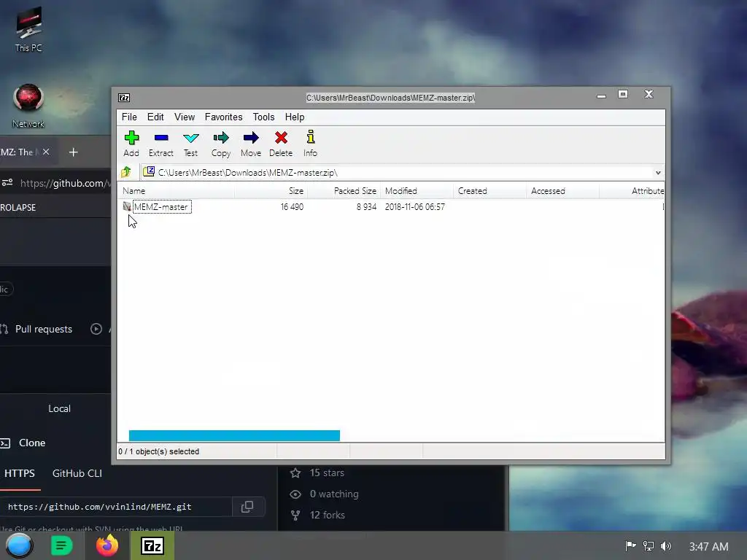Open This PC desktop icon
The image size is (747, 560).
click(x=28, y=29)
